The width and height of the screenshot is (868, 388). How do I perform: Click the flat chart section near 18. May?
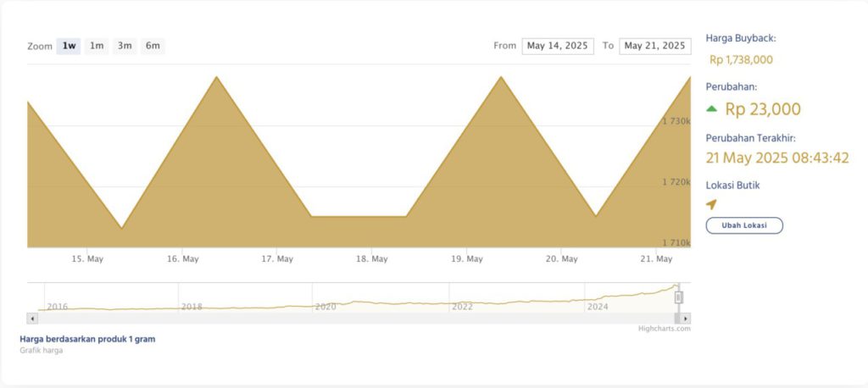[x=359, y=217]
